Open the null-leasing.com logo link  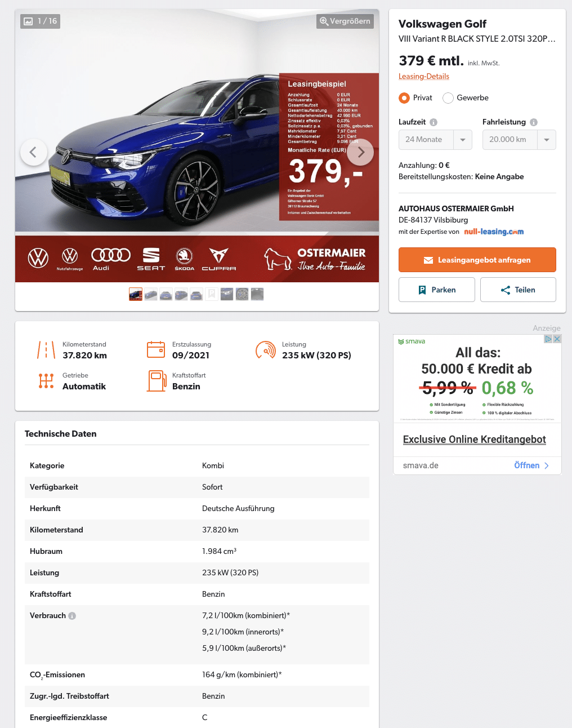click(494, 232)
